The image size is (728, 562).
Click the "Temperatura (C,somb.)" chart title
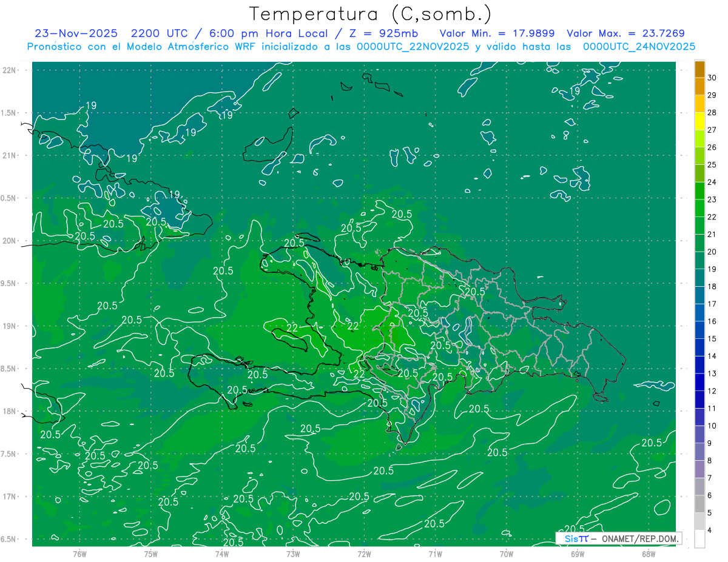pyautogui.click(x=371, y=13)
